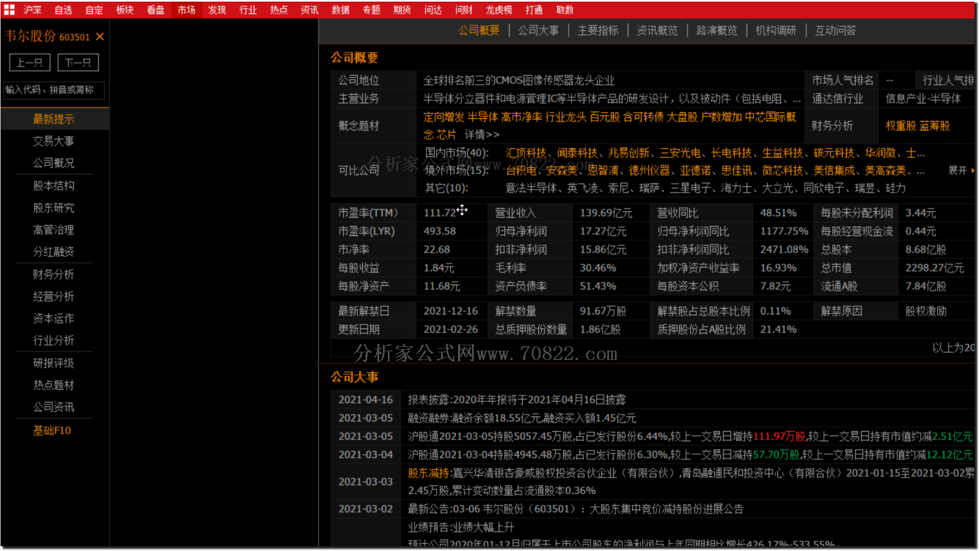The image size is (980, 551).
Task: Click 解禁原因 value 股权激励
Action: click(926, 311)
